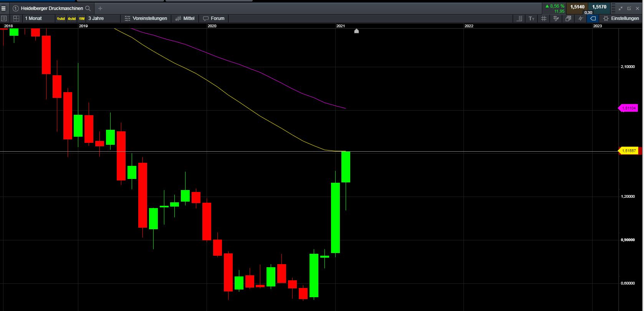Toggle the crosshair candlestick icon
Viewport: 644px width, 311px height.
pos(581,18)
